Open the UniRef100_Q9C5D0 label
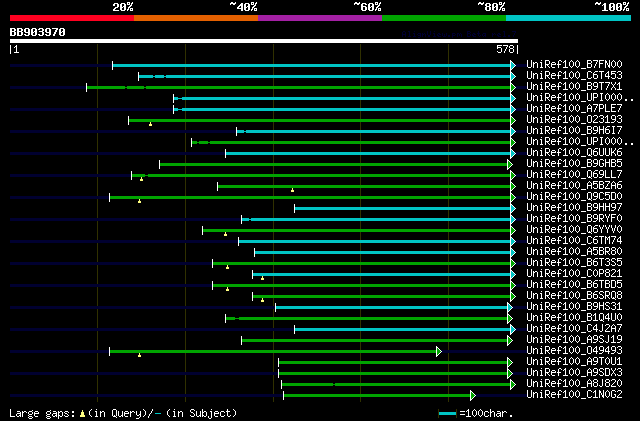 574,197
